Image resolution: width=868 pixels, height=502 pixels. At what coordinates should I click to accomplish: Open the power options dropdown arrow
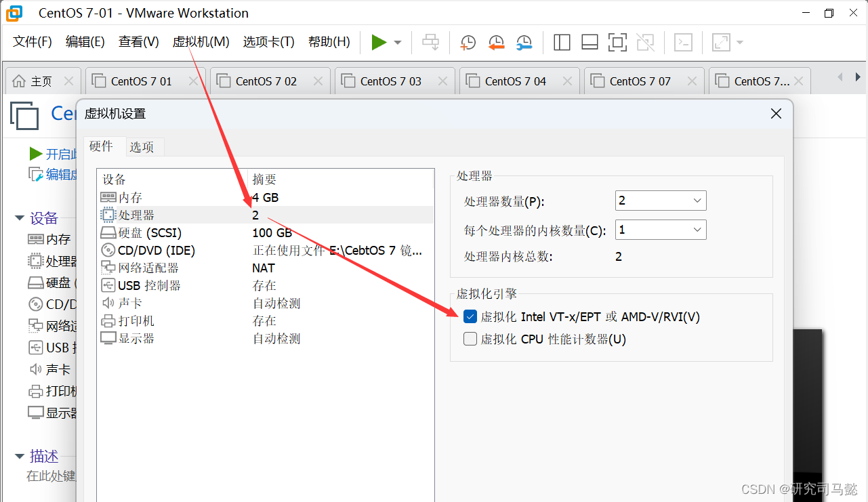pyautogui.click(x=398, y=42)
